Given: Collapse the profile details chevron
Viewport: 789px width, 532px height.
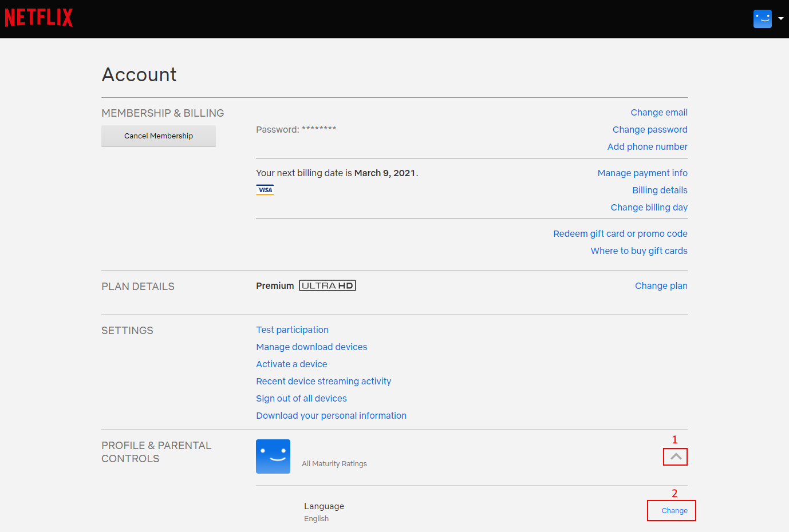Looking at the screenshot, I should (676, 456).
